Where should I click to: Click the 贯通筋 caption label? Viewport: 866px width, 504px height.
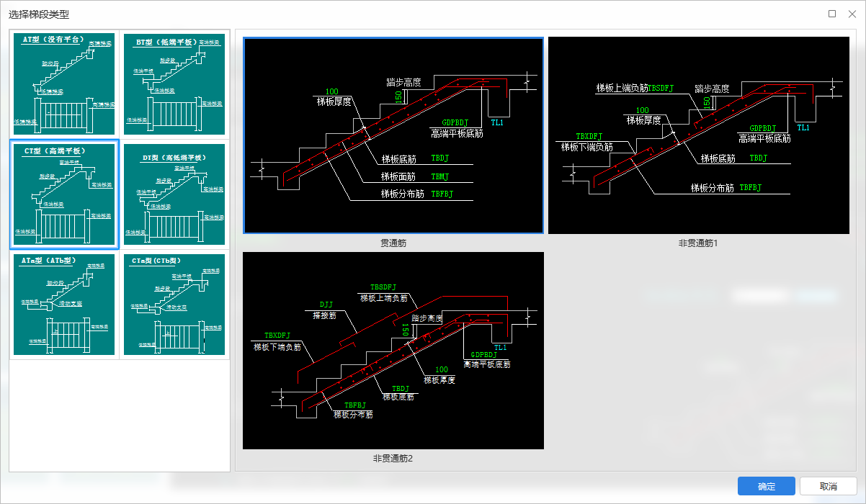(393, 243)
